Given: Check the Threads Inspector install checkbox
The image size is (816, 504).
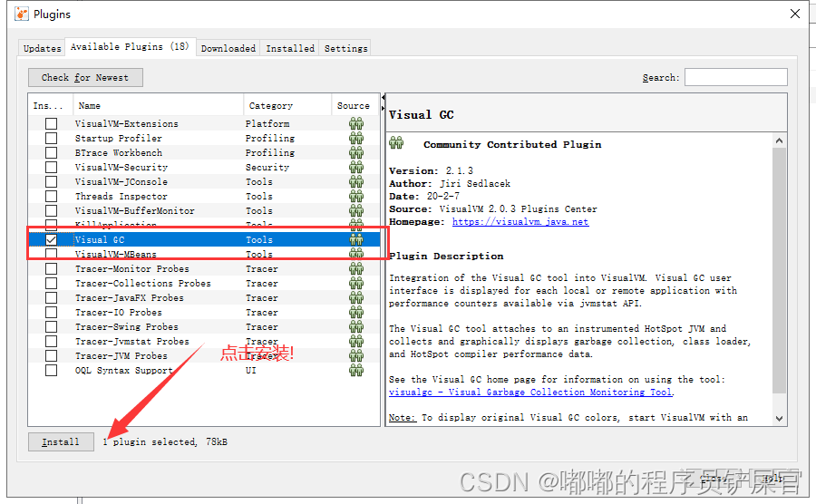Looking at the screenshot, I should point(51,197).
